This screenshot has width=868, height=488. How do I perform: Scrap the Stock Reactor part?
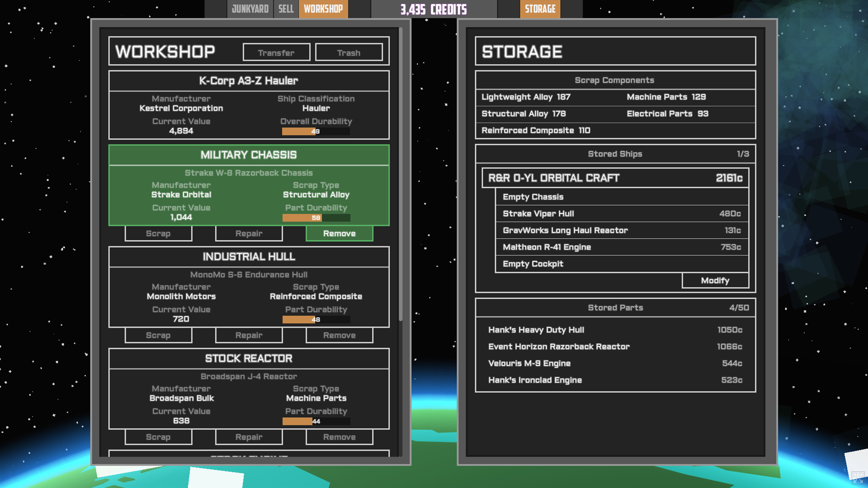pyautogui.click(x=158, y=437)
